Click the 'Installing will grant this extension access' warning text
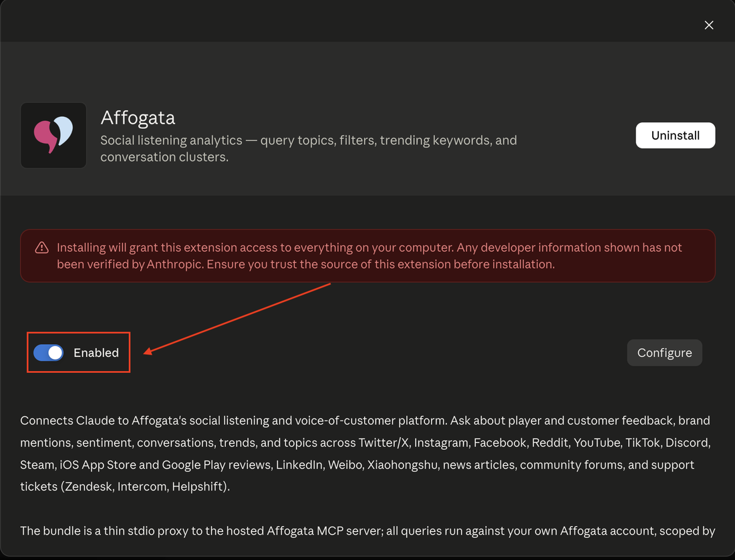The image size is (735, 560). point(370,256)
